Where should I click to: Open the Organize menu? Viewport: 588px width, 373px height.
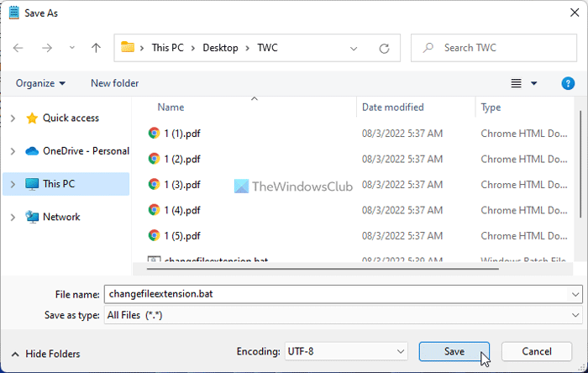coord(40,83)
